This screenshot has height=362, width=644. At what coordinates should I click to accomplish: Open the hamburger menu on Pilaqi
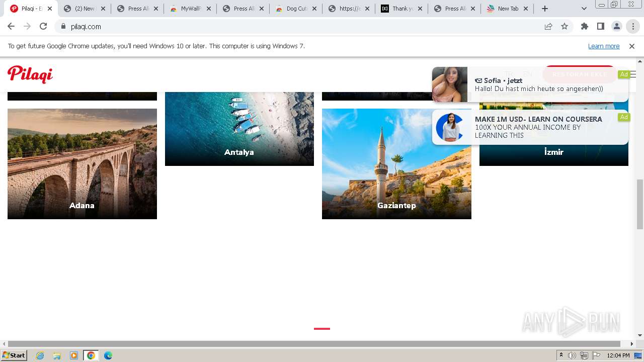point(633,74)
